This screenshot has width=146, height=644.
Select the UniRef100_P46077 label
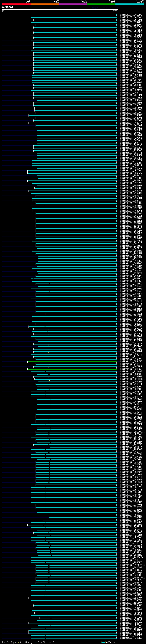[x=131, y=123]
